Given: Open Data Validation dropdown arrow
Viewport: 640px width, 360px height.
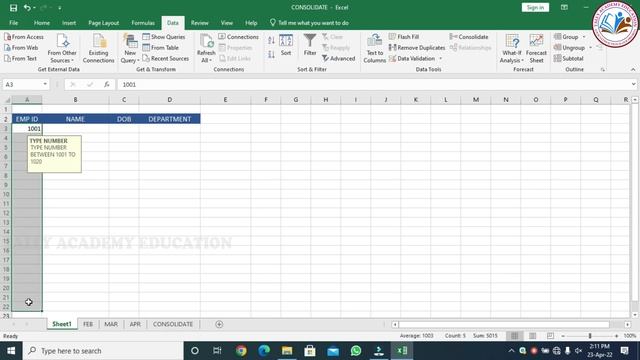Looking at the screenshot, I should 440,58.
